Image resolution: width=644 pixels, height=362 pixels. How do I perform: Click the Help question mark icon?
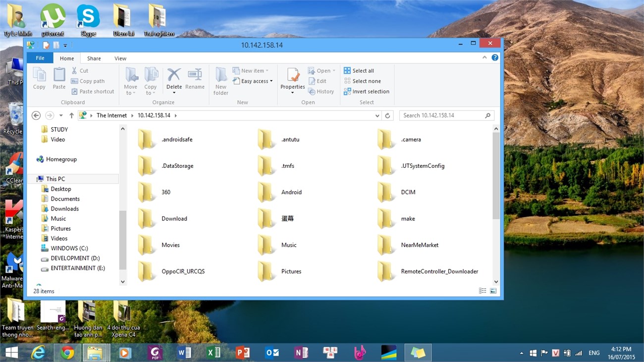[x=495, y=58]
